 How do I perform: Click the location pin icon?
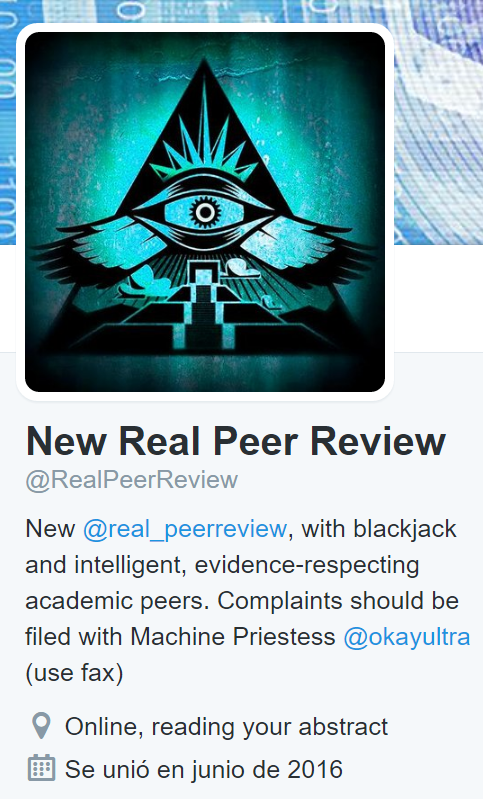click(x=41, y=725)
